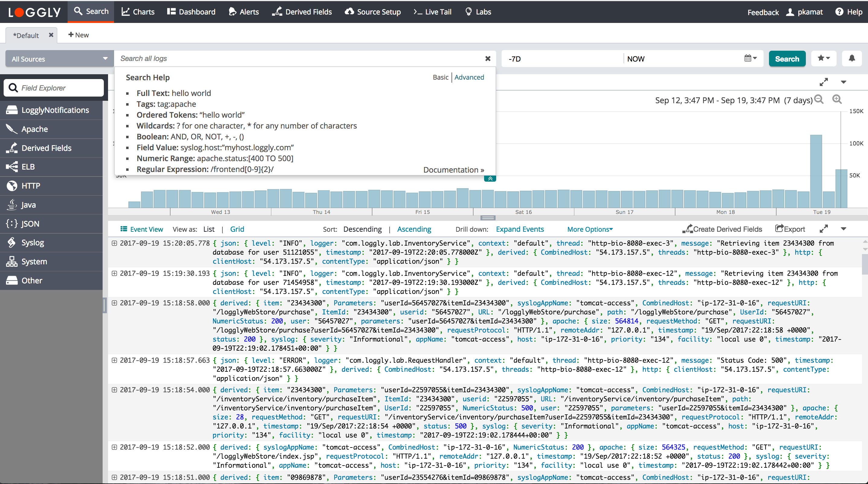Switch Search Help to Advanced mode

tap(469, 77)
